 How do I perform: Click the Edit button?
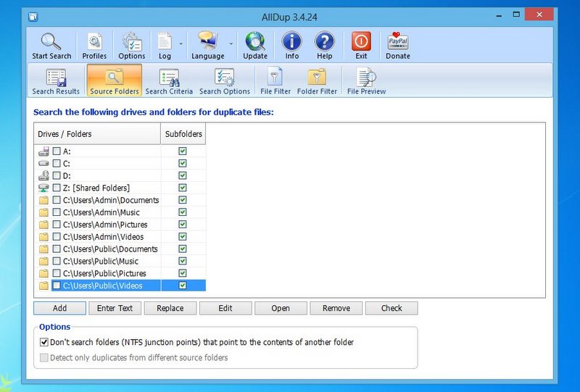pyautogui.click(x=225, y=308)
